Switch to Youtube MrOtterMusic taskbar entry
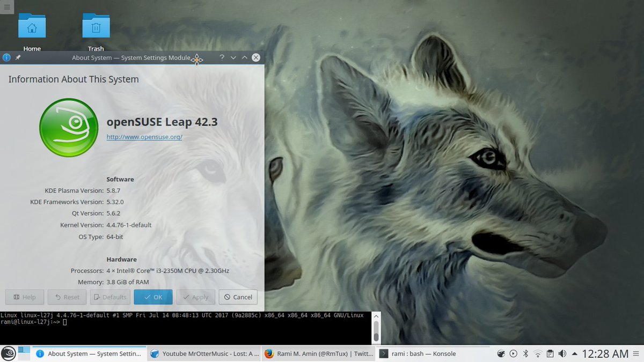The image size is (644, 362). pyautogui.click(x=204, y=353)
